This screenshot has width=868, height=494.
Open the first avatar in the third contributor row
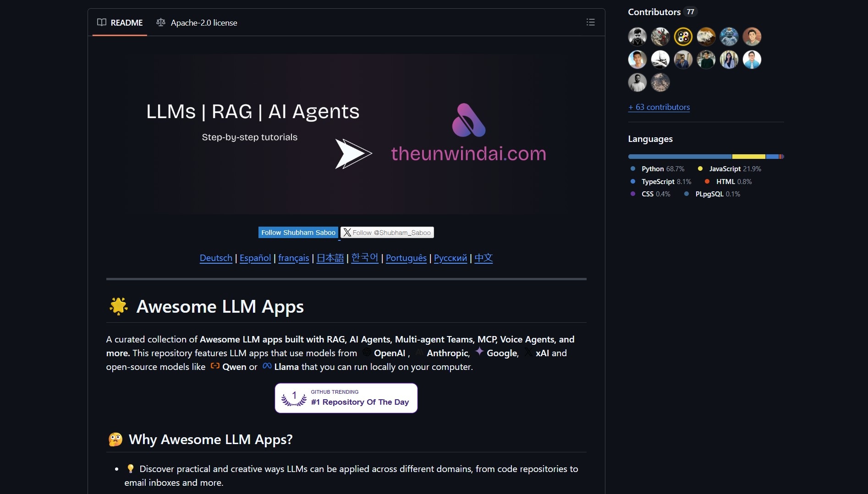(637, 82)
